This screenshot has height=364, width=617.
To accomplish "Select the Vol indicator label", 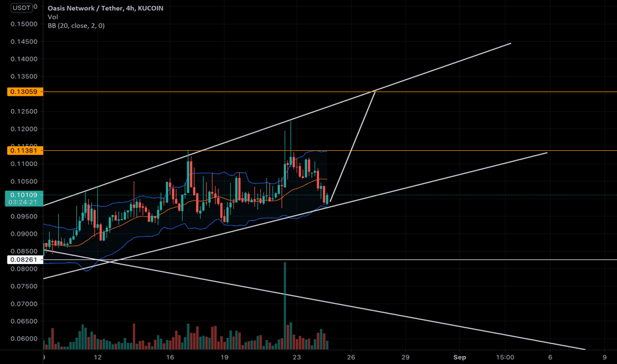I will click(x=53, y=17).
